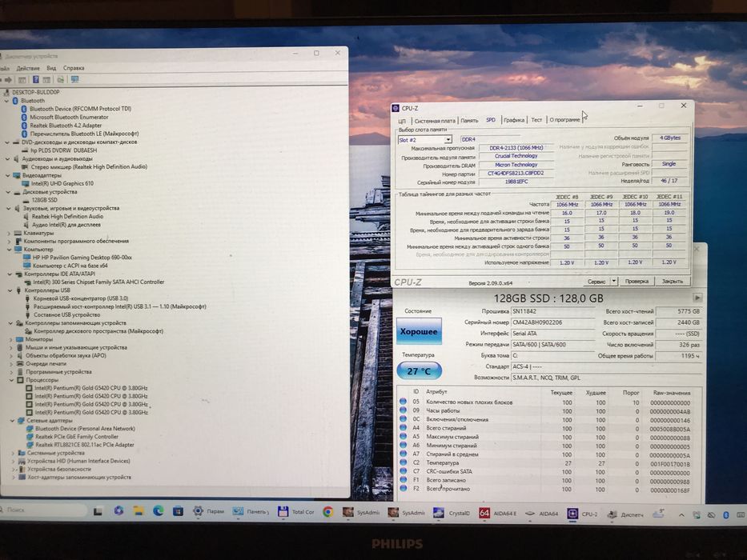This screenshot has width=747, height=560.
Task: Click the Серийный номер field CM42ABH0902206
Action: coord(552,322)
